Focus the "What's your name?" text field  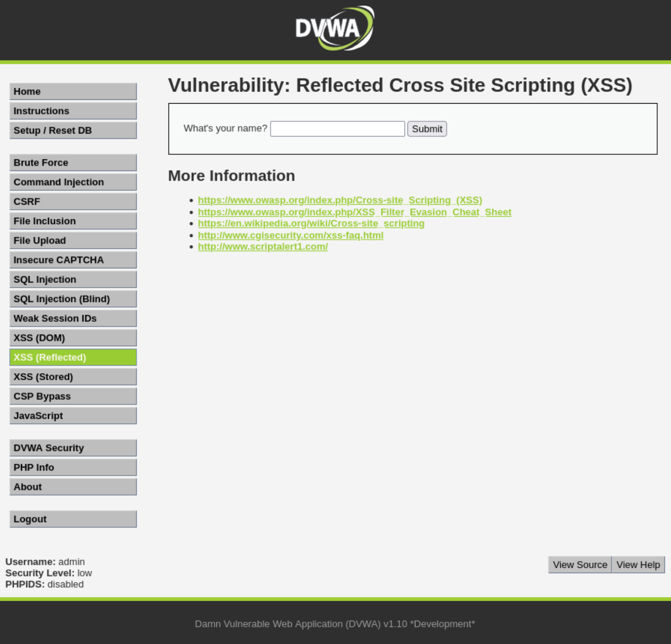pyautogui.click(x=338, y=129)
